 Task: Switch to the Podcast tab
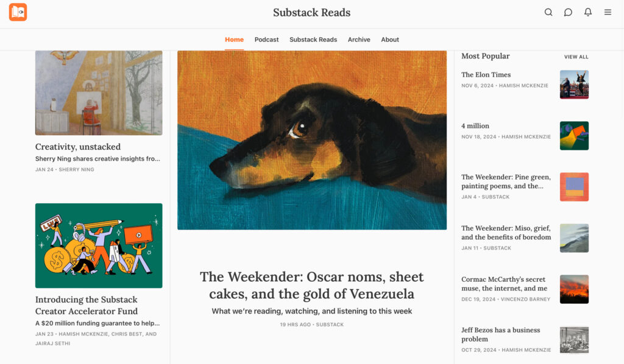[267, 40]
